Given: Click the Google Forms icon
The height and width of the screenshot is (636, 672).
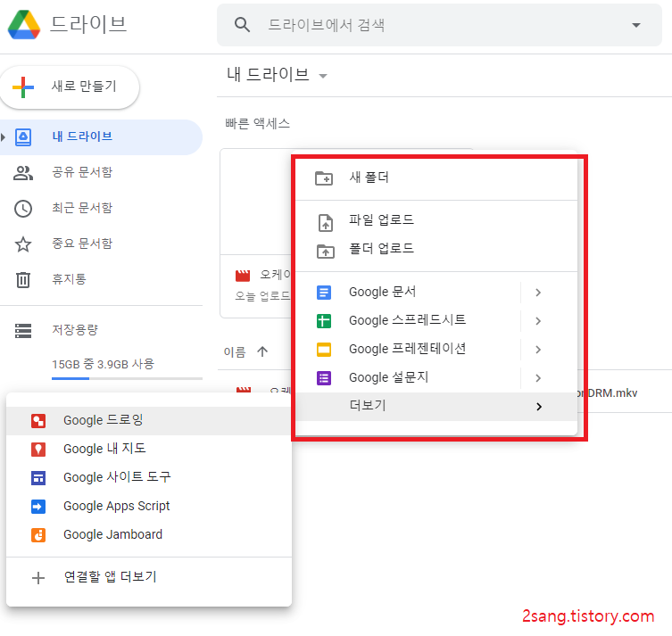Looking at the screenshot, I should pyautogui.click(x=324, y=378).
